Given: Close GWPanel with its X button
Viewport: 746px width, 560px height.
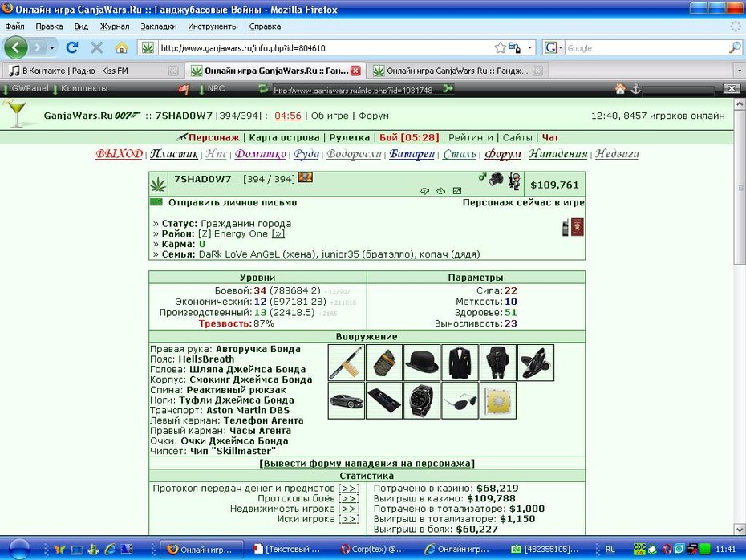Looking at the screenshot, I should [x=732, y=88].
